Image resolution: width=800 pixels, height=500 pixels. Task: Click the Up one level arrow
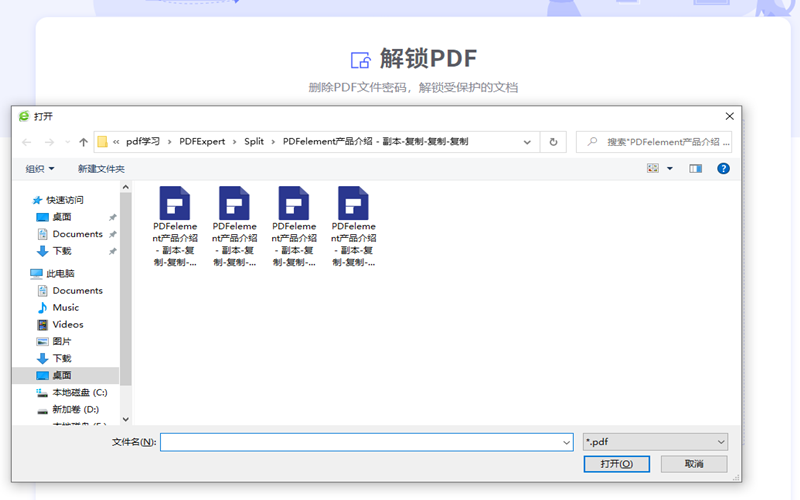click(x=83, y=142)
